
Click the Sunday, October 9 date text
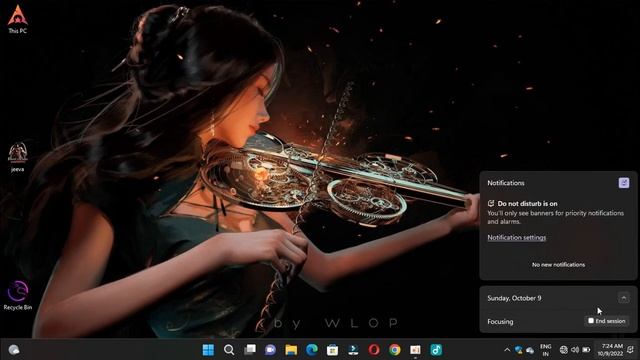pyautogui.click(x=514, y=298)
